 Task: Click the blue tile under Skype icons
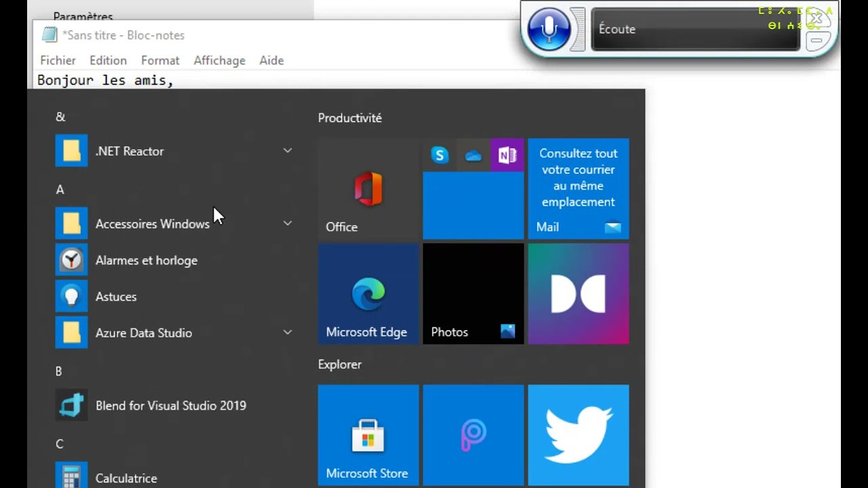pos(473,205)
